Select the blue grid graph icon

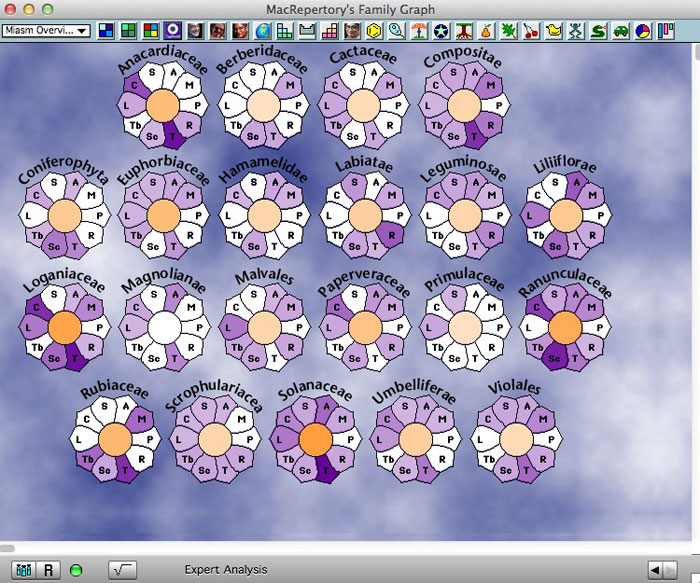point(106,31)
